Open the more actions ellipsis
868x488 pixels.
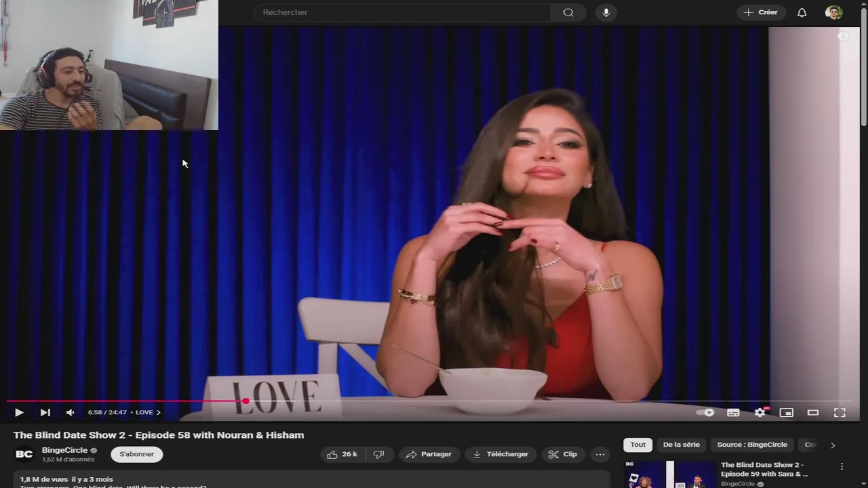(x=600, y=454)
